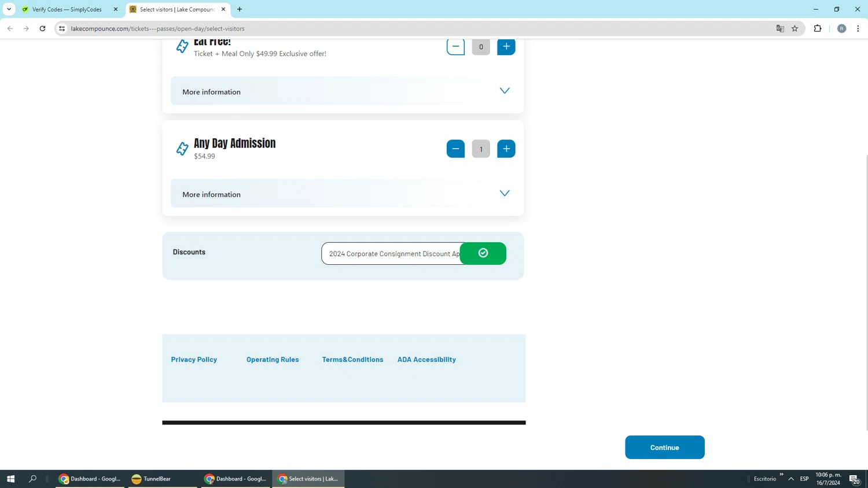Viewport: 868px width, 488px height.
Task: Open the Terms&Conditions link
Action: point(352,359)
